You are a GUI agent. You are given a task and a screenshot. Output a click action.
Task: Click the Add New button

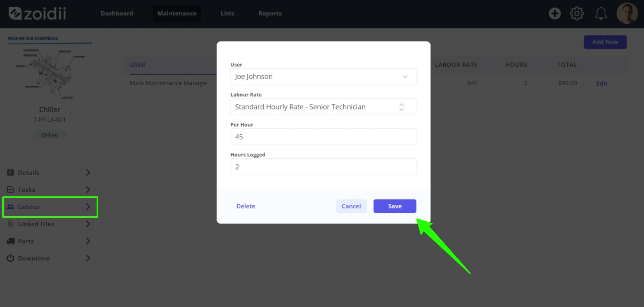pyautogui.click(x=605, y=42)
